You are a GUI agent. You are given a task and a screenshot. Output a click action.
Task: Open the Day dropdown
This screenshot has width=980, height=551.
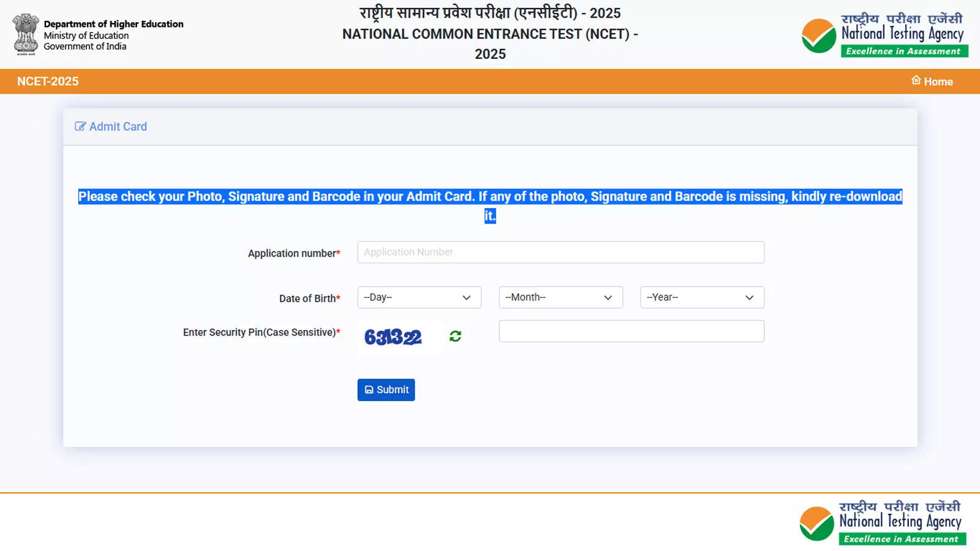tap(420, 298)
